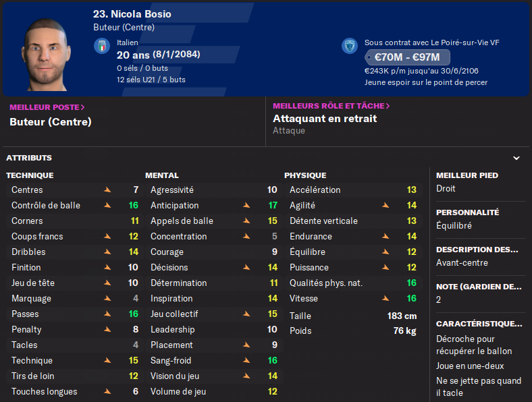Expand the Meilleur Poste heading chevron

[x=82, y=107]
